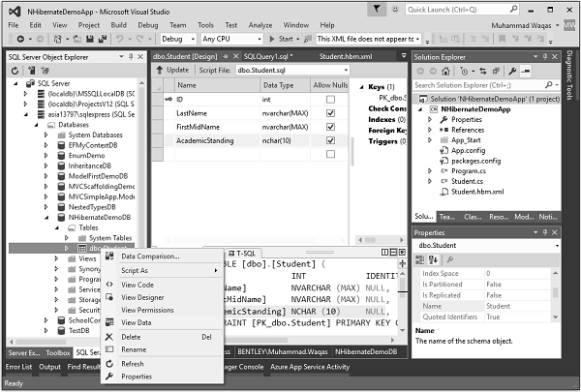The image size is (581, 392).
Task: Switch to the SQLQuery1.sql tab
Action: click(268, 56)
